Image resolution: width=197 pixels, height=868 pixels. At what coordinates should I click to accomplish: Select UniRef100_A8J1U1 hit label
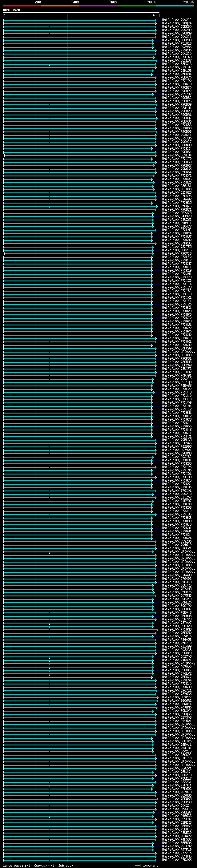pyautogui.click(x=177, y=108)
